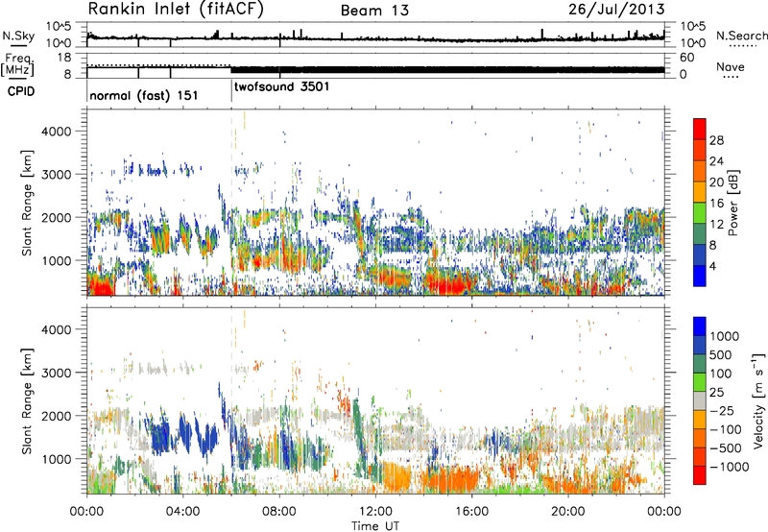Click the '28' tick on the Power color bar
This screenshot has height=532, width=768.
pyautogui.click(x=716, y=140)
